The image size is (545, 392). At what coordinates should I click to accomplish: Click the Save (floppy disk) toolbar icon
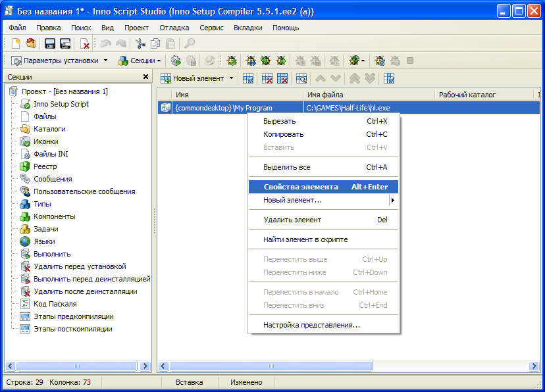pyautogui.click(x=49, y=43)
